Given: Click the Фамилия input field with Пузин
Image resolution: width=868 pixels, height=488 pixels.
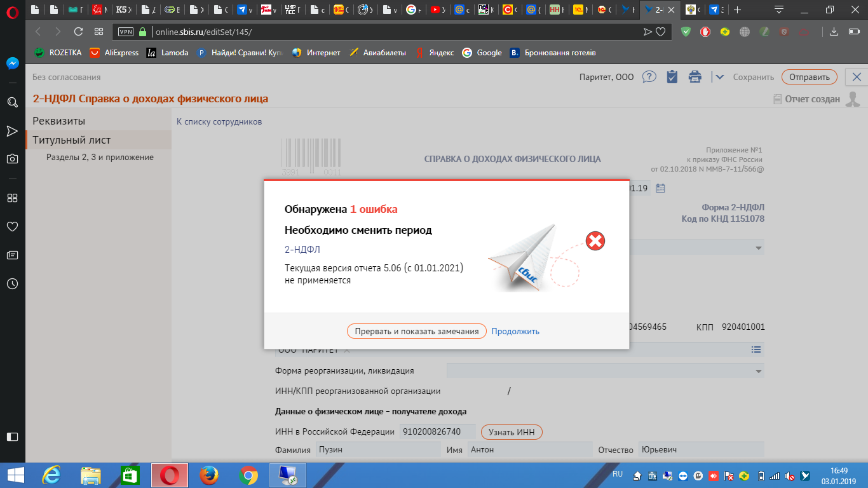Looking at the screenshot, I should (x=378, y=450).
